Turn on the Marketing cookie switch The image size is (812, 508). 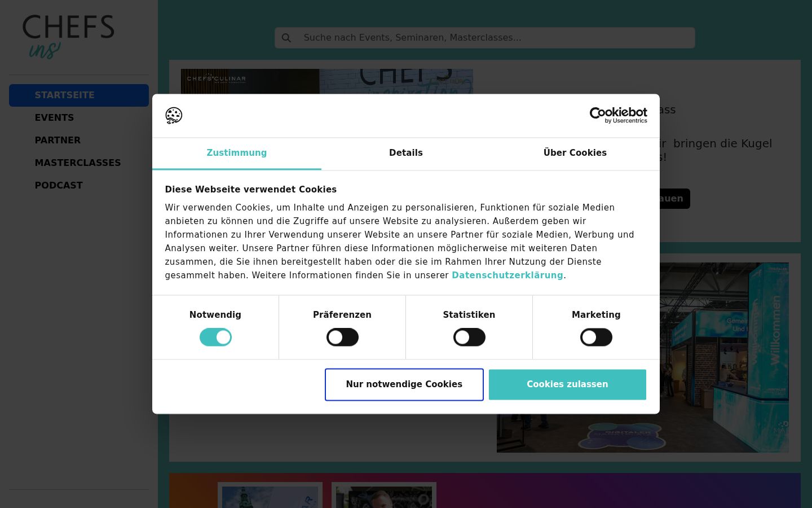click(x=596, y=338)
